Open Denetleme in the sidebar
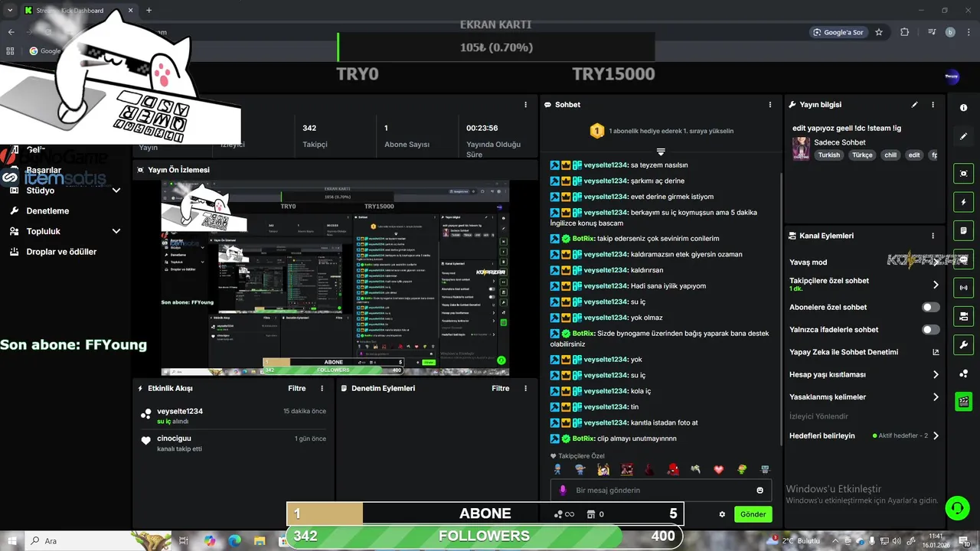The width and height of the screenshot is (980, 551). 47,211
